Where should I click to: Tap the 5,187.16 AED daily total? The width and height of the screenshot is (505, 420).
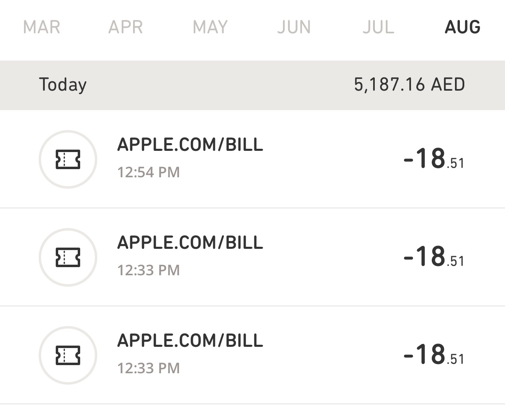(x=409, y=85)
